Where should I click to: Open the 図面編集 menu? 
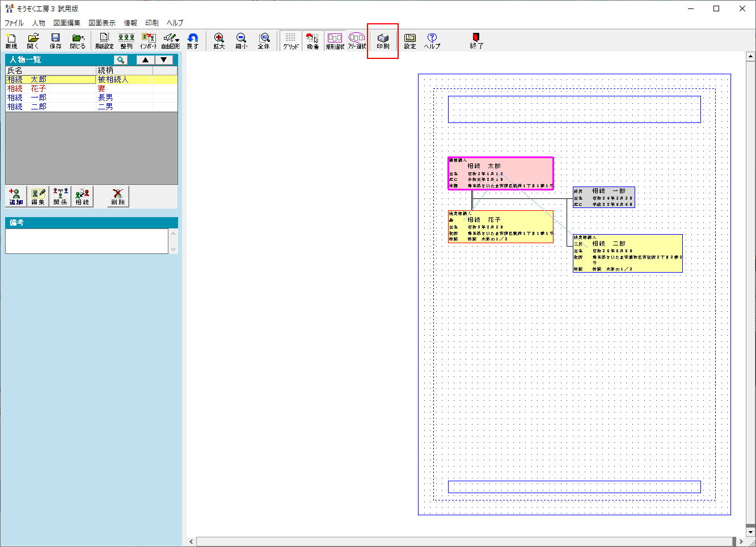pyautogui.click(x=67, y=23)
